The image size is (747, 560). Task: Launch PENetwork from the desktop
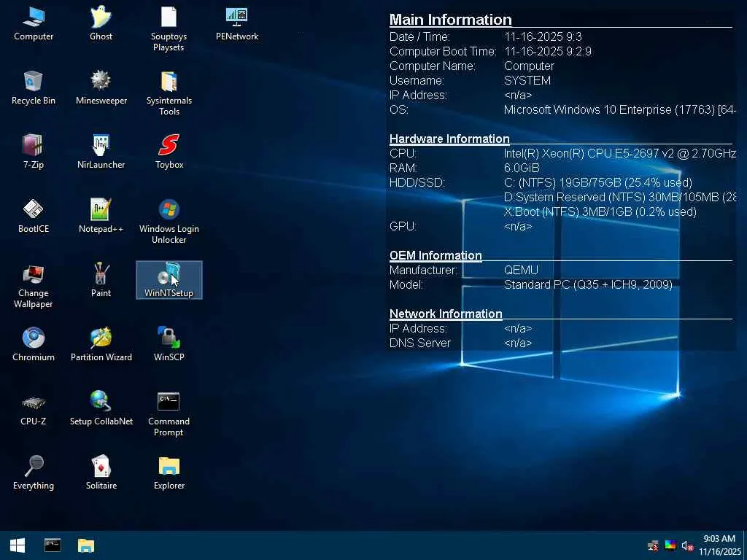click(237, 24)
